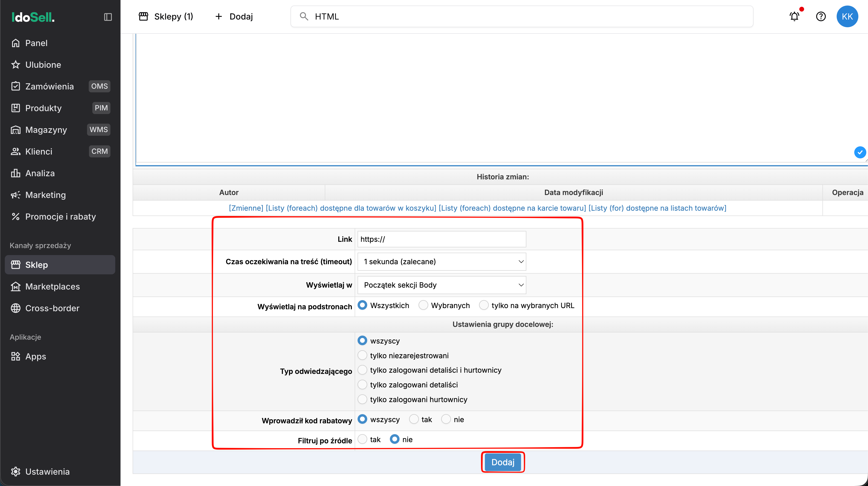The height and width of the screenshot is (486, 868).
Task: Click the Sklepy (1) store icon
Action: coord(143,16)
